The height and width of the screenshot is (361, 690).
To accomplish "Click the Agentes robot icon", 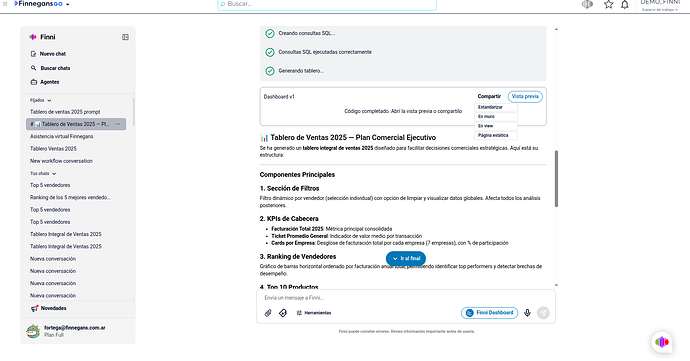I will click(x=33, y=82).
